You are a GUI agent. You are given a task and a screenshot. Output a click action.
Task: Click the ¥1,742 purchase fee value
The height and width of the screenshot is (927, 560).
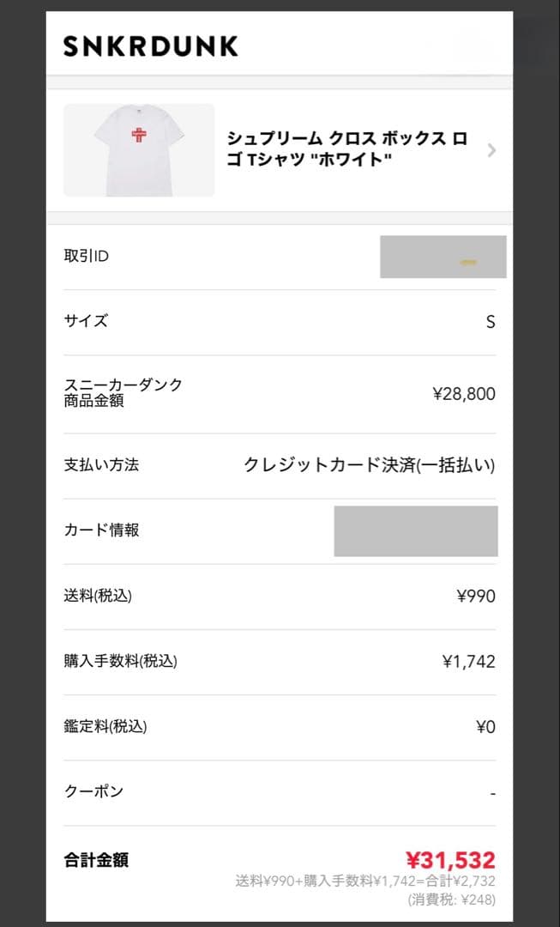pos(471,661)
